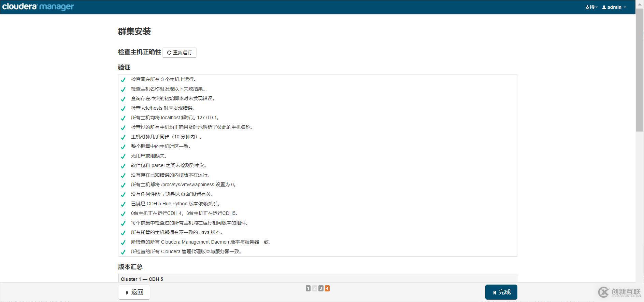Viewport: 644px width, 302px height.
Task: Select text 检查主机名称时发现以下失败结果...
Action: pos(169,89)
